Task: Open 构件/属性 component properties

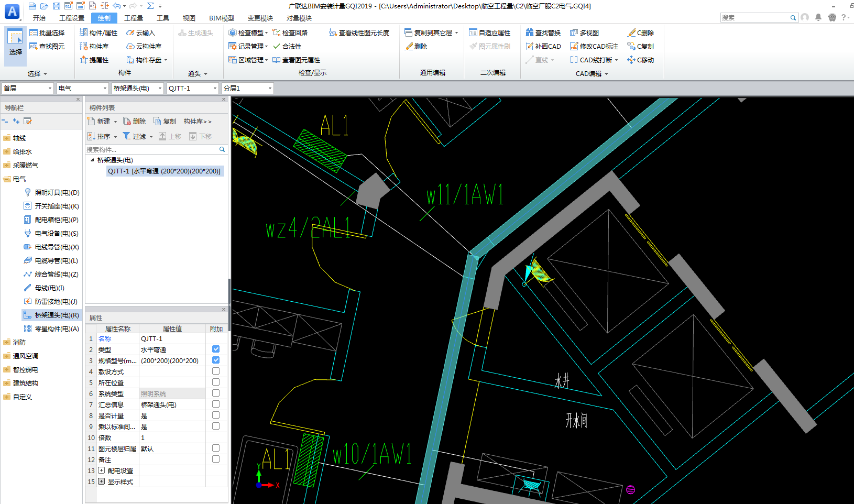Action: pos(98,32)
